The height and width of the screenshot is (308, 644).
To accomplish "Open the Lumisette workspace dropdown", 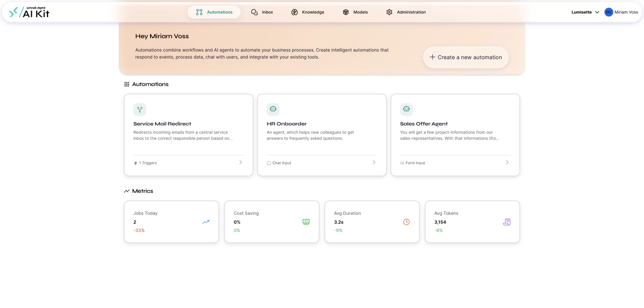I will tap(585, 12).
